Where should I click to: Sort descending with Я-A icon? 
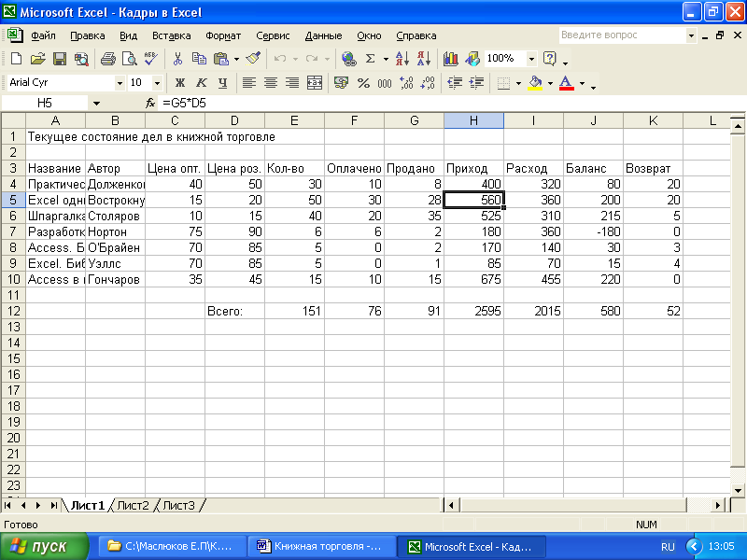pyautogui.click(x=424, y=59)
